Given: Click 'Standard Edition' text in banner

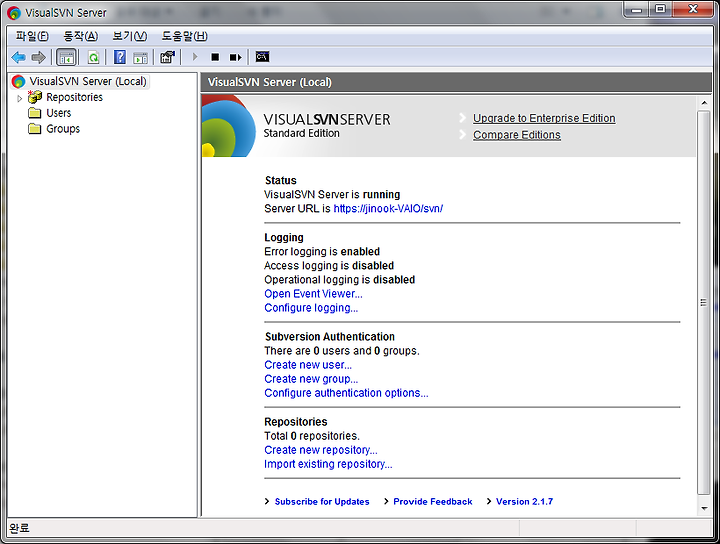Looking at the screenshot, I should click(302, 133).
